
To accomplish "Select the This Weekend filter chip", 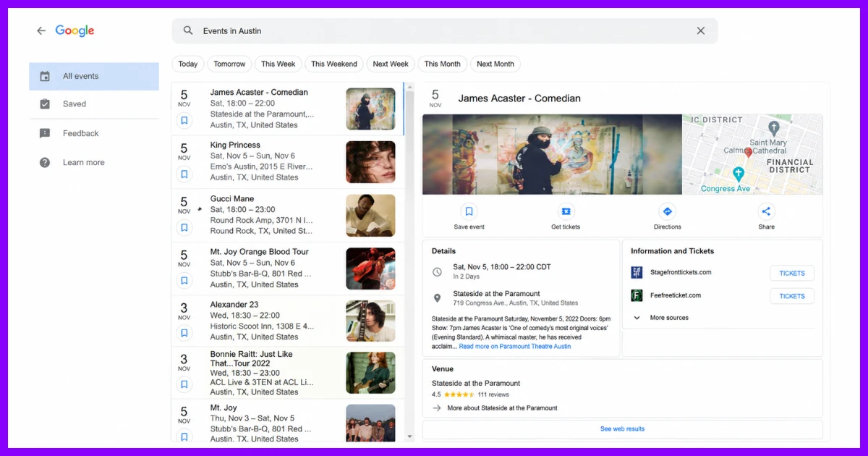I will [334, 64].
